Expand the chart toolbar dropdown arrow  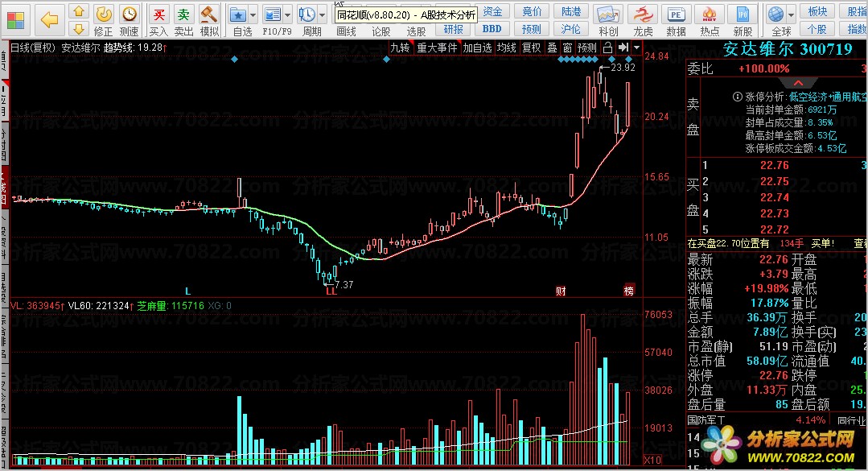[x=636, y=48]
